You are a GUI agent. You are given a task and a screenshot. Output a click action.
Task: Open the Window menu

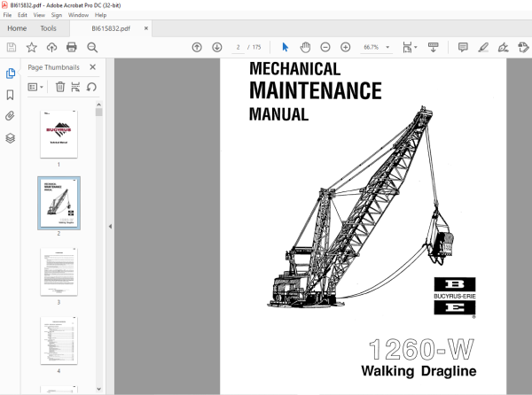(78, 15)
